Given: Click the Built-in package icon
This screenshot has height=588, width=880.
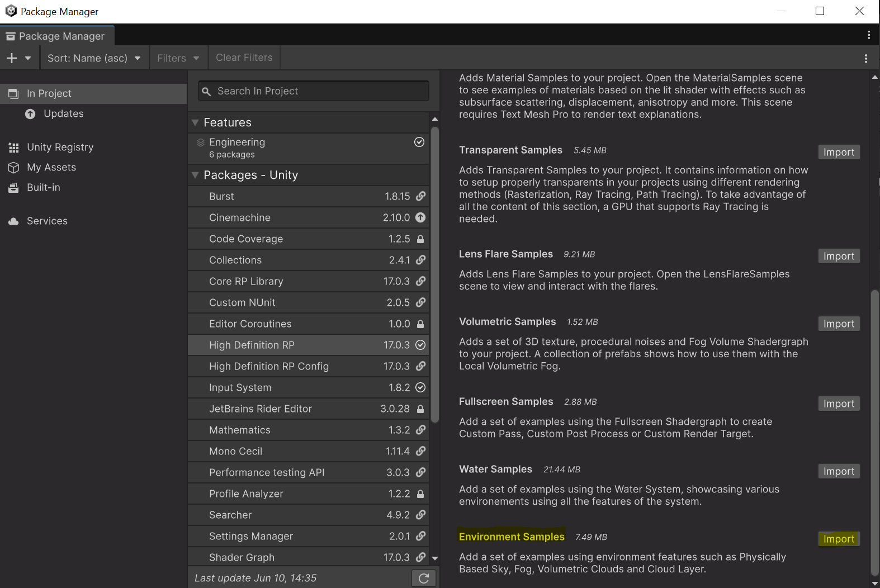Looking at the screenshot, I should pos(14,188).
